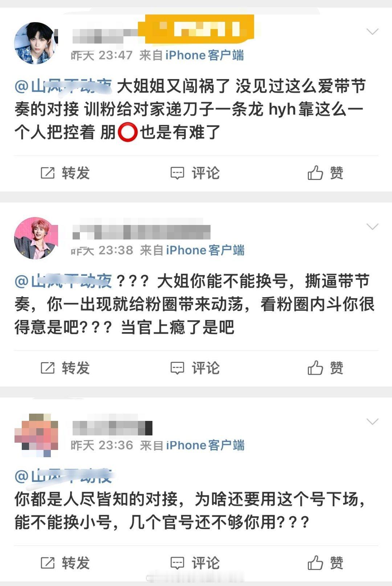The width and height of the screenshot is (392, 586).
Task: Open the third poster's pixelated avatar
Action: (36, 435)
